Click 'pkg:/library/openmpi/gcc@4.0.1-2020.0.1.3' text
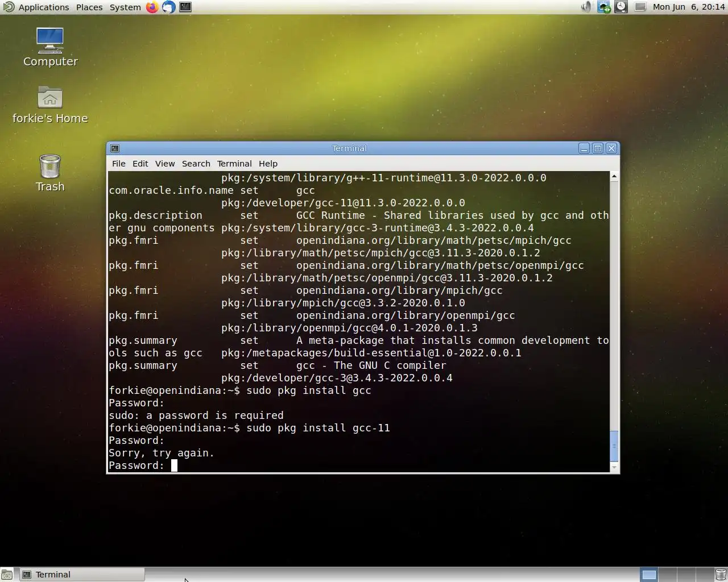The image size is (728, 582). (x=349, y=328)
